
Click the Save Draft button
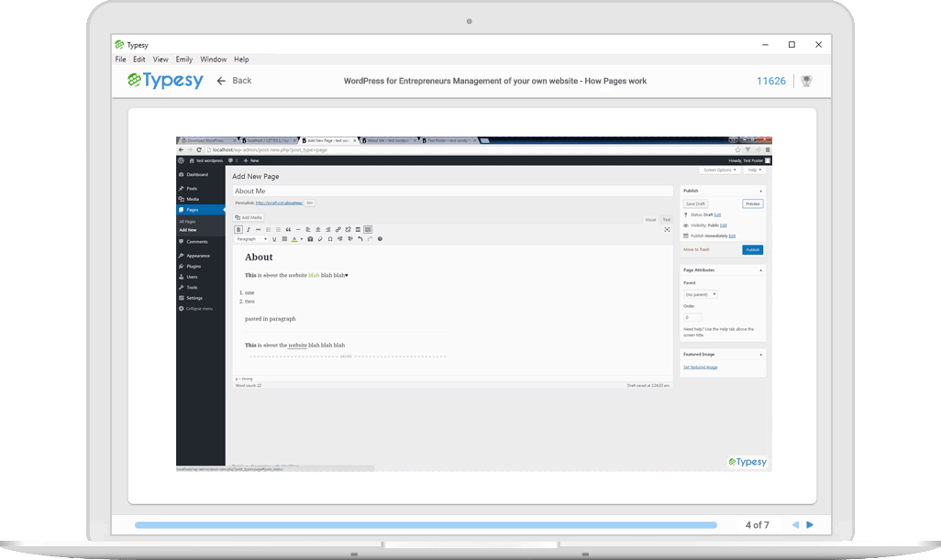pos(695,203)
